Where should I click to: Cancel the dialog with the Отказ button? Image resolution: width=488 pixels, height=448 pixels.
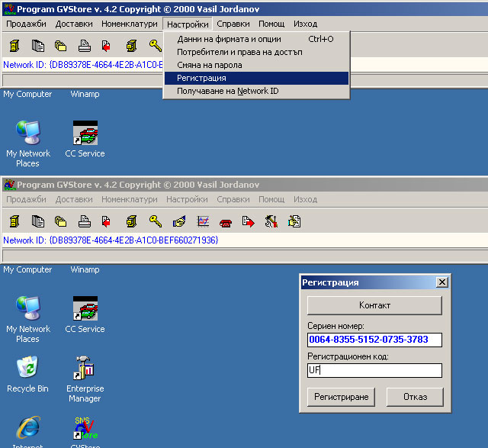pyautogui.click(x=414, y=397)
